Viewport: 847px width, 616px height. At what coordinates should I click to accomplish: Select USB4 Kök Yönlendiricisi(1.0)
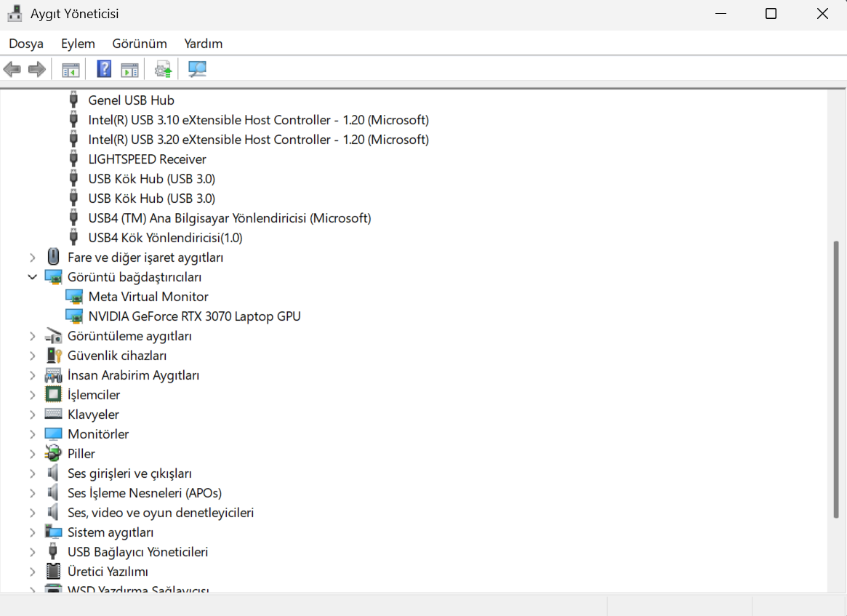pos(165,238)
